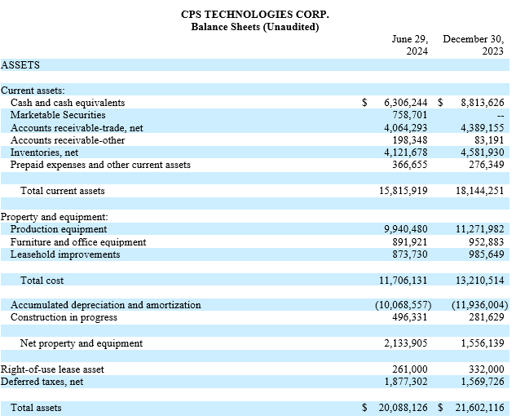Click production equipment value 11,271,982
Viewport: 516px width, 420px height.
(480, 229)
